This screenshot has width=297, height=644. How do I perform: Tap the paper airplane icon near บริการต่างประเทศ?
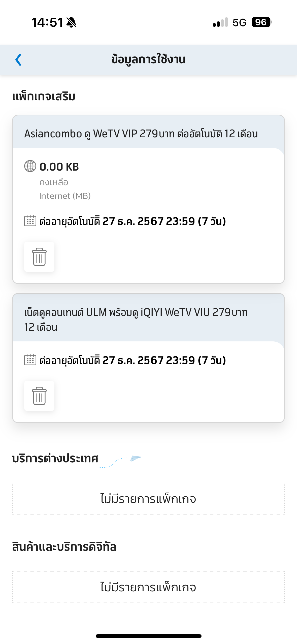[x=136, y=458]
